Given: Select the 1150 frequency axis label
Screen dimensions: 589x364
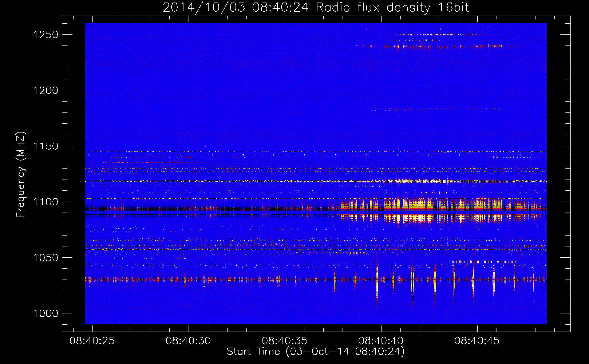Looking at the screenshot, I should coord(46,146).
